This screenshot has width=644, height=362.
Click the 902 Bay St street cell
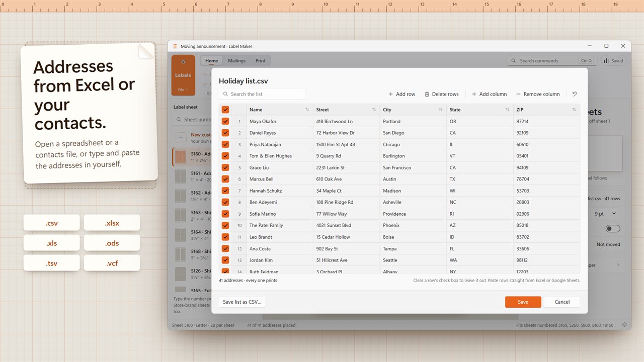[x=346, y=248]
